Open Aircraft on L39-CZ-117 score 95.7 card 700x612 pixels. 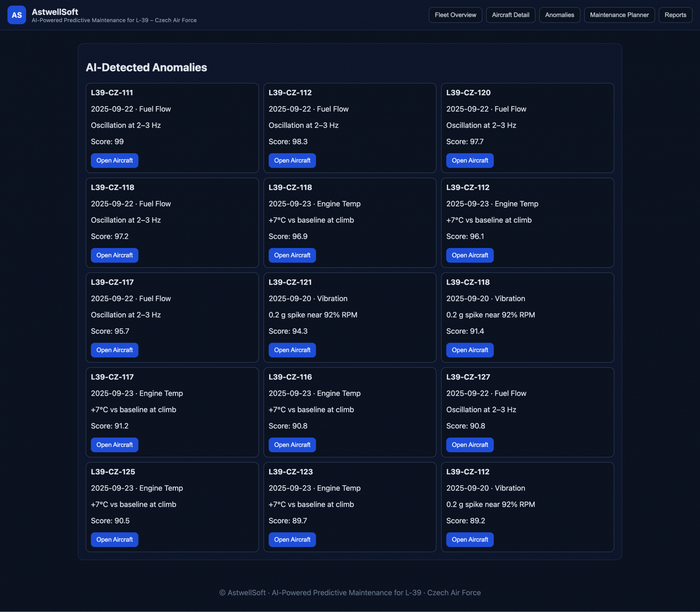[114, 350]
